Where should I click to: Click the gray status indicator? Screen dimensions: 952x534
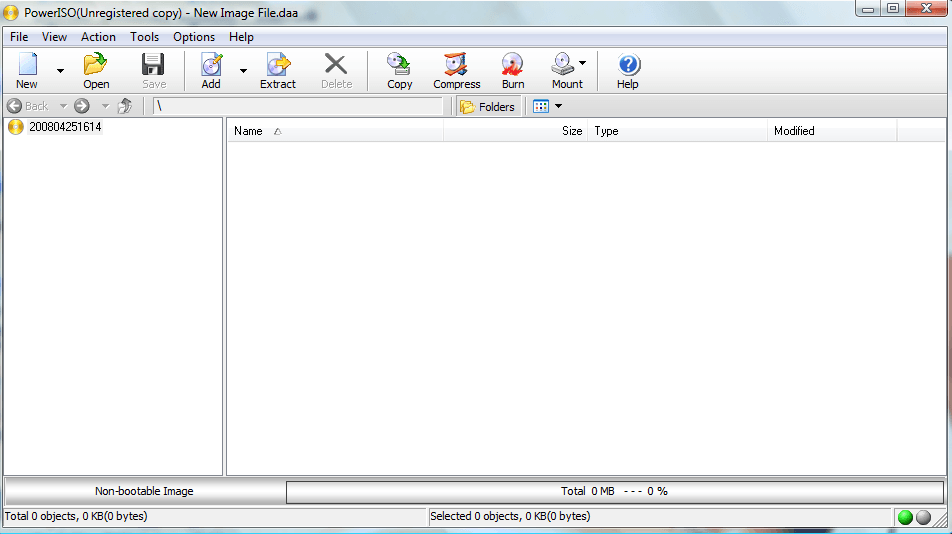pos(923,517)
